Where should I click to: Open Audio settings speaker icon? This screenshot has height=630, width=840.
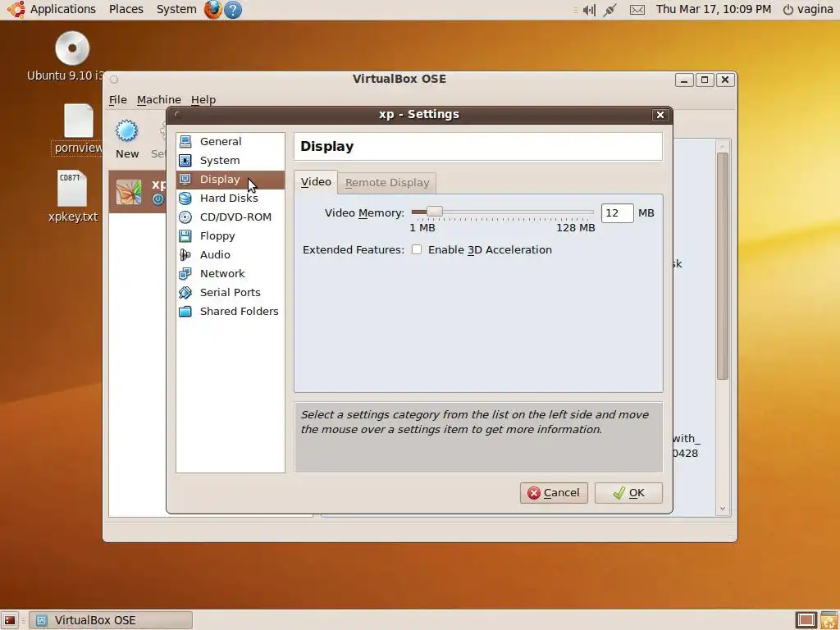pyautogui.click(x=185, y=254)
